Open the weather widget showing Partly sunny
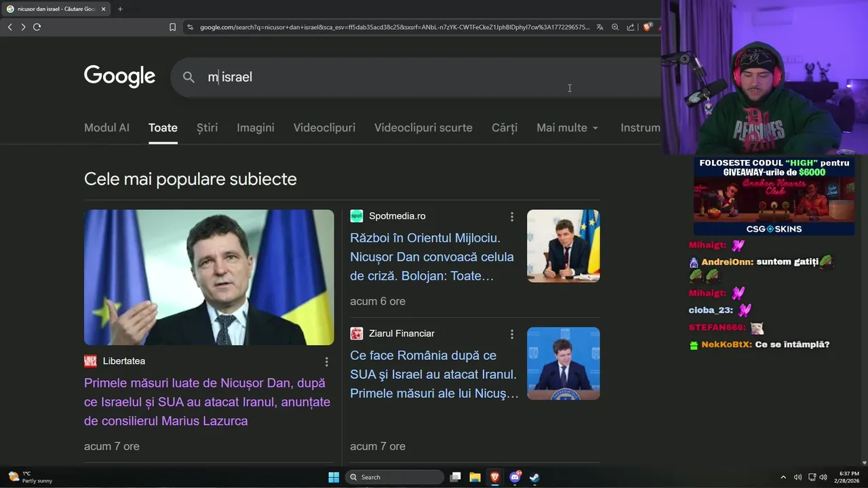 31,477
